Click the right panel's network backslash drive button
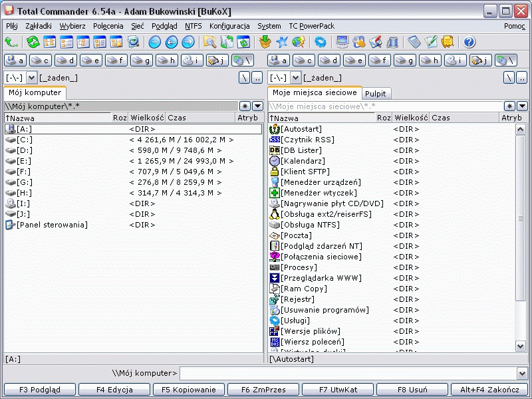Screen dimensions: 532x399 tap(506, 61)
